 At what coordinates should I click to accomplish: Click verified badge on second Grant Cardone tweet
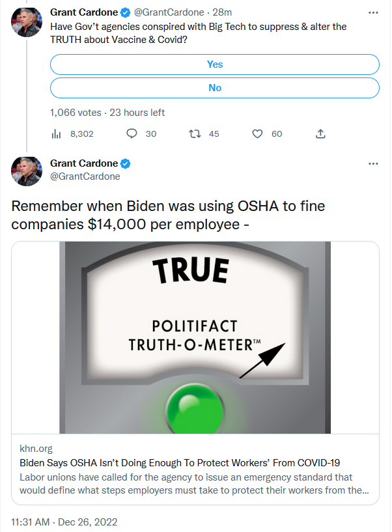click(x=125, y=163)
